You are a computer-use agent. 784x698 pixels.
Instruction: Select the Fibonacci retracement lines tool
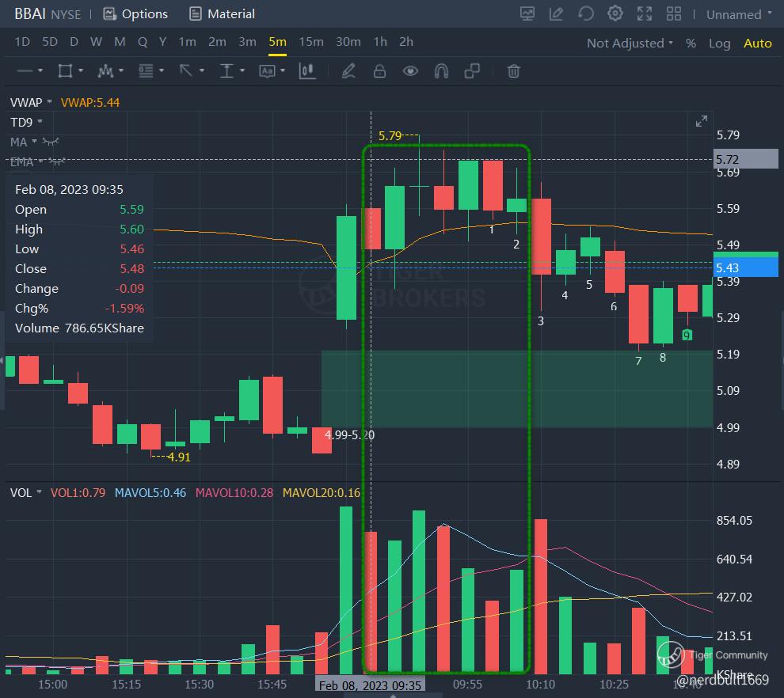tap(146, 71)
